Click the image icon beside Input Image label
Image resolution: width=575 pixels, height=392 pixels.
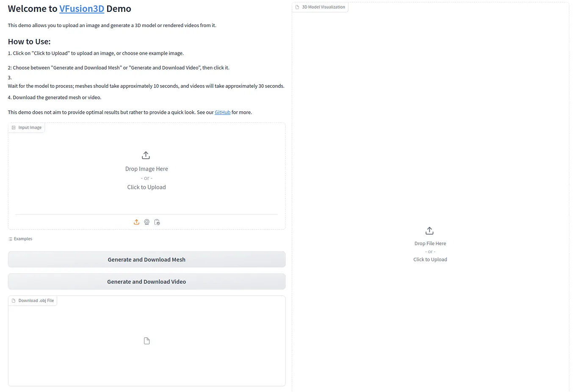click(x=13, y=127)
